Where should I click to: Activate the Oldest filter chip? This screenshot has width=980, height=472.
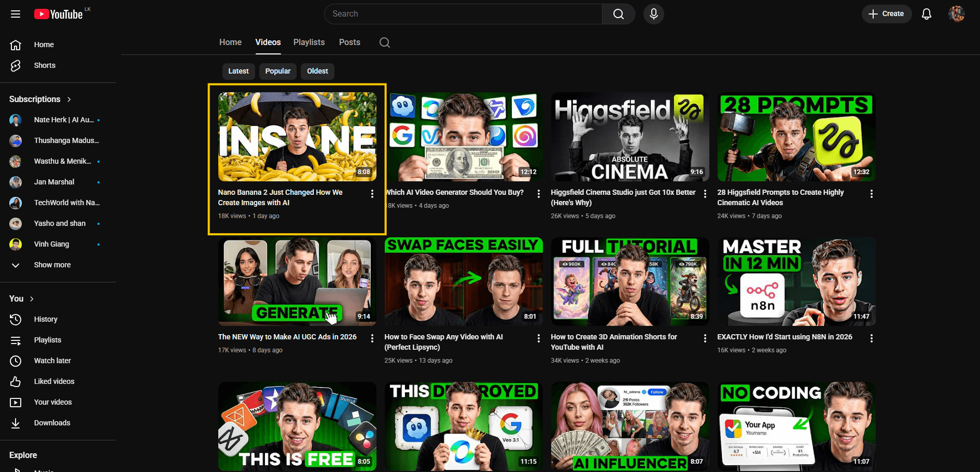pyautogui.click(x=317, y=71)
